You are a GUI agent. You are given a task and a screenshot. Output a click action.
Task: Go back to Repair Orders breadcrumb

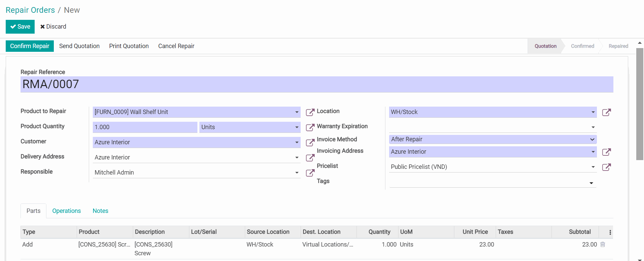[x=30, y=10]
